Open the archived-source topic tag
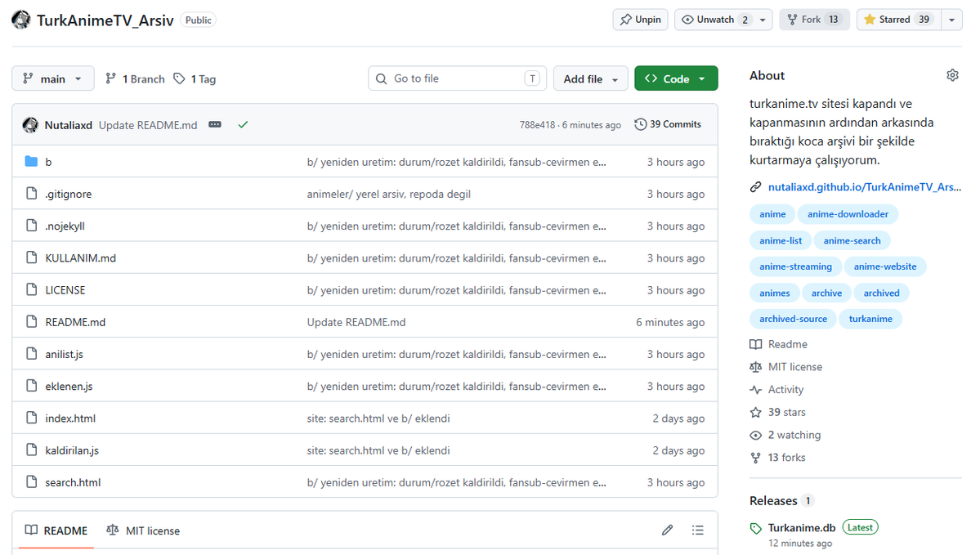 [793, 319]
